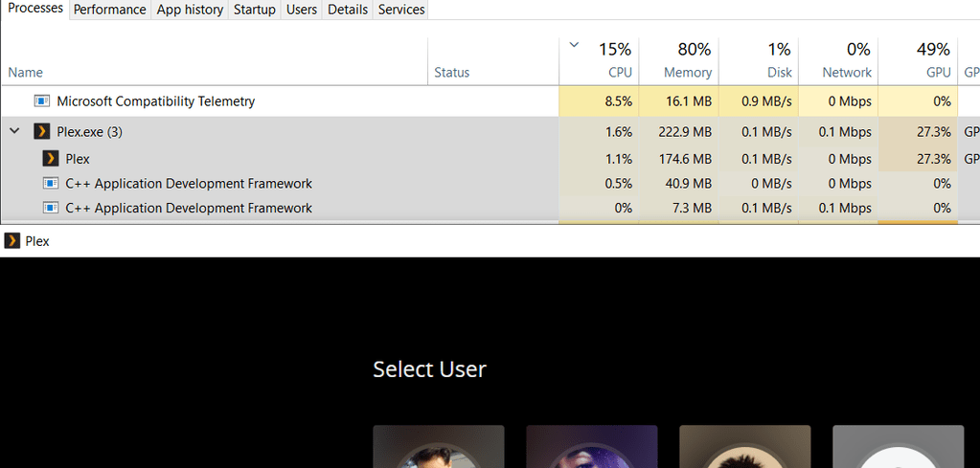Select the Plex child process row
Screen dimensions: 980x468
click(490, 159)
